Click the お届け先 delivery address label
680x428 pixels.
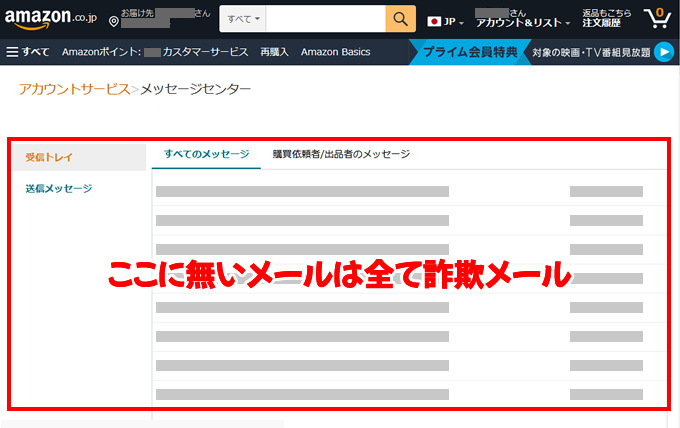[x=137, y=13]
